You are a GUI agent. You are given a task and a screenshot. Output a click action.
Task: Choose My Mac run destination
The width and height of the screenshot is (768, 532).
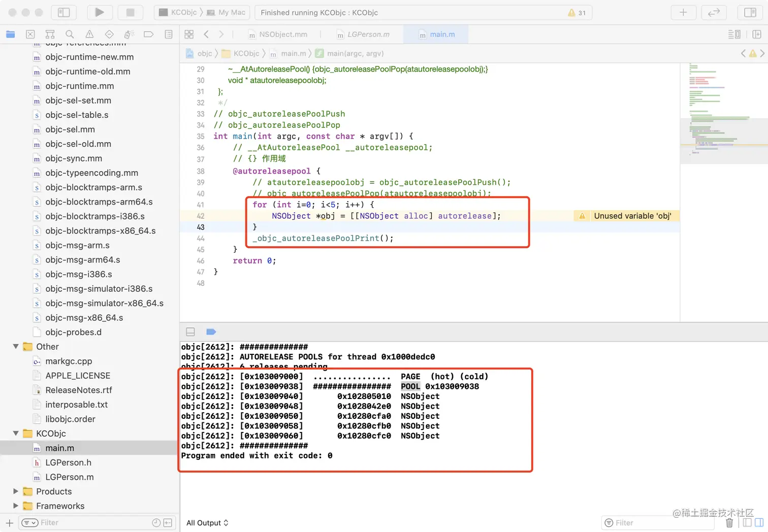pos(226,12)
